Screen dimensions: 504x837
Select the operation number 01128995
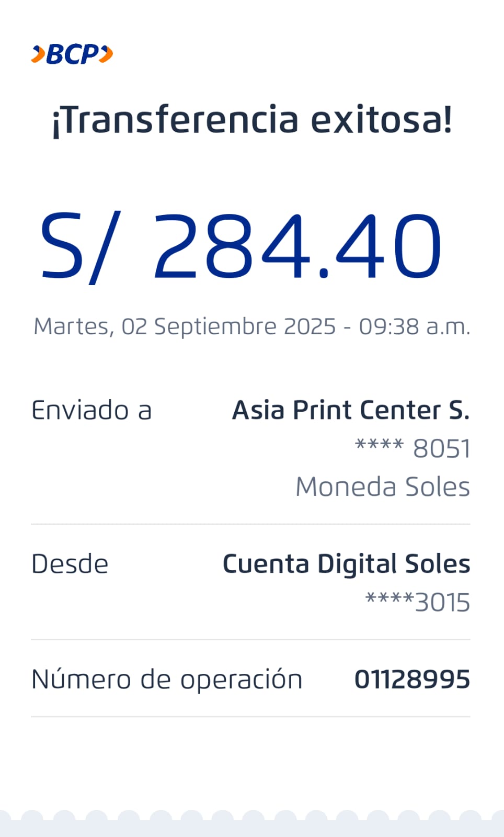pos(412,680)
